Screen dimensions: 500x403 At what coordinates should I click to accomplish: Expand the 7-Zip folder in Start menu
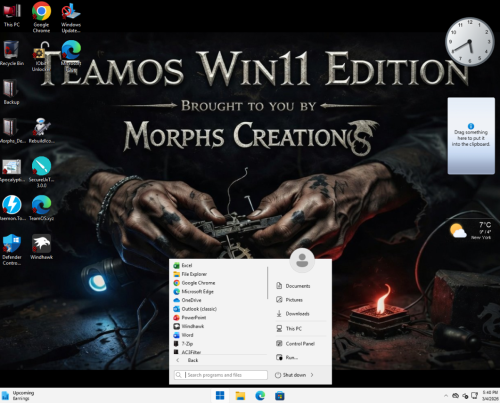pos(219,343)
